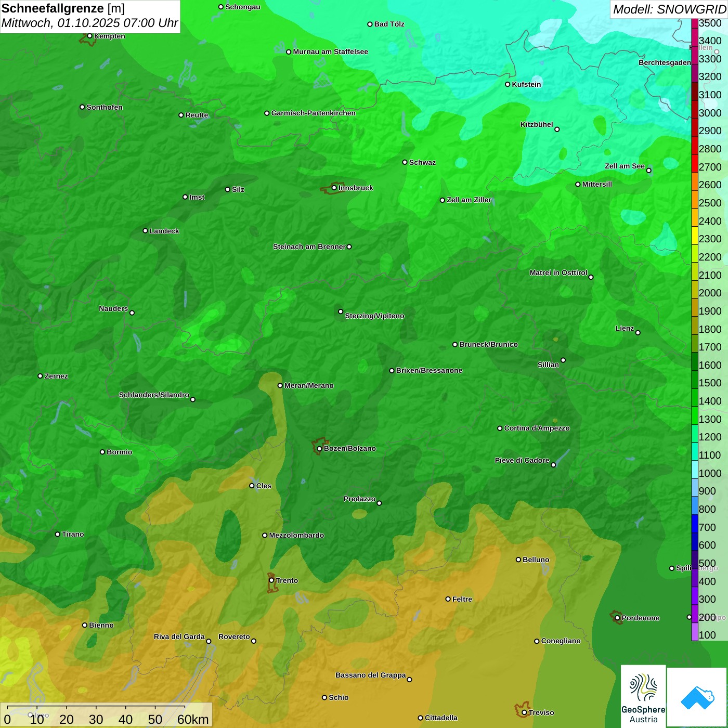Click the Schwaz location marker
Screen dimensions: 728x728
tap(405, 162)
